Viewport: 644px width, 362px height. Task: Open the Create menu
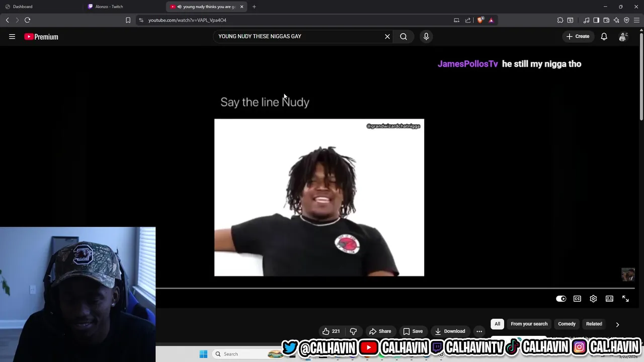coord(578,36)
